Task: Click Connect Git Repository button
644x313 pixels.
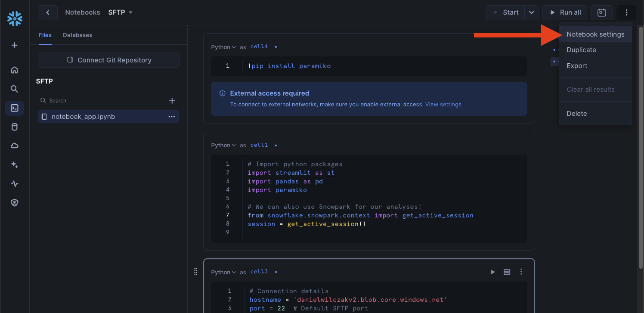Action: click(109, 60)
